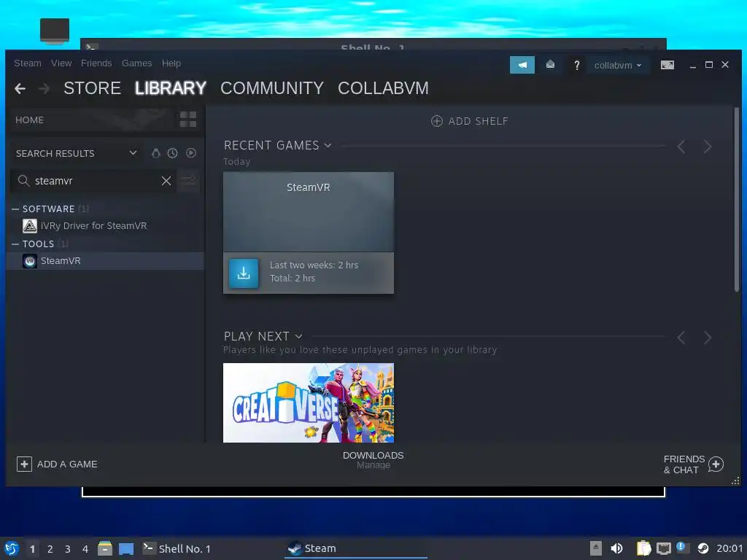This screenshot has width=747, height=560.
Task: Click the HOME library button
Action: [x=90, y=120]
